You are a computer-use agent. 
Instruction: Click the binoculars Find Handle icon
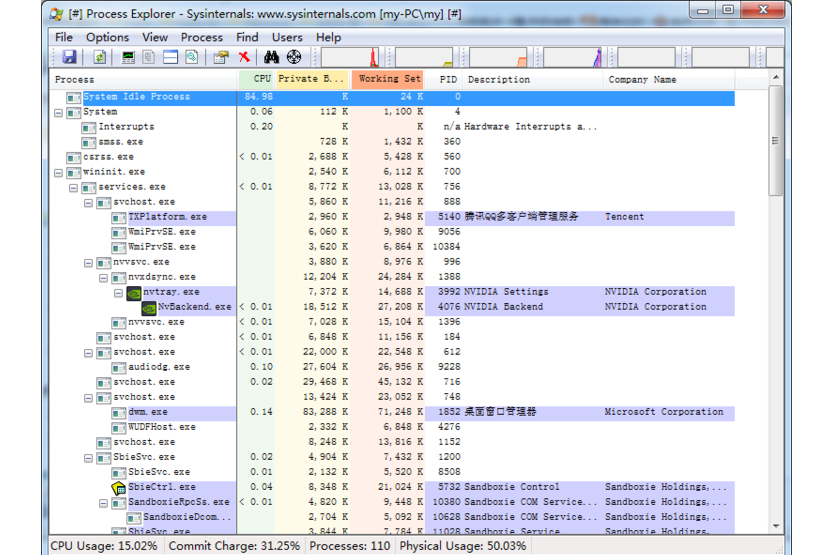tap(272, 57)
